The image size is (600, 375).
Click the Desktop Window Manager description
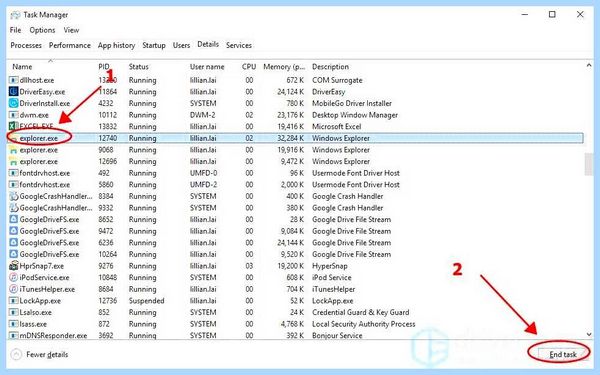pyautogui.click(x=355, y=115)
